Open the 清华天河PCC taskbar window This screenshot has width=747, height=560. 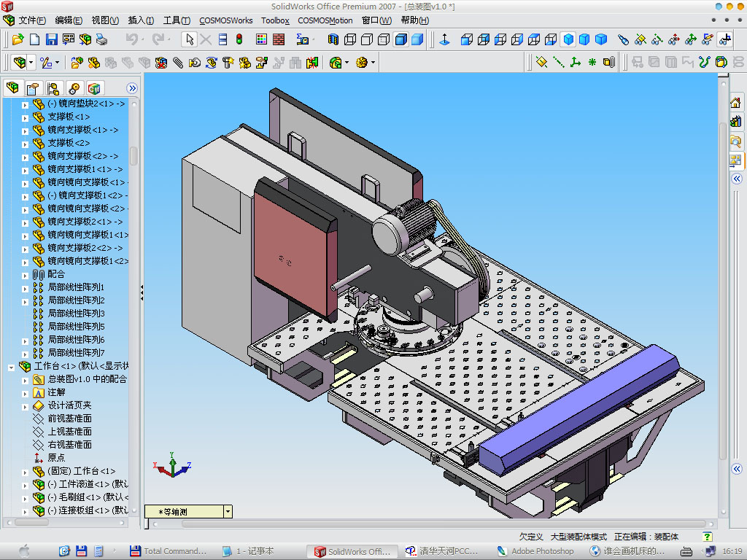point(441,551)
